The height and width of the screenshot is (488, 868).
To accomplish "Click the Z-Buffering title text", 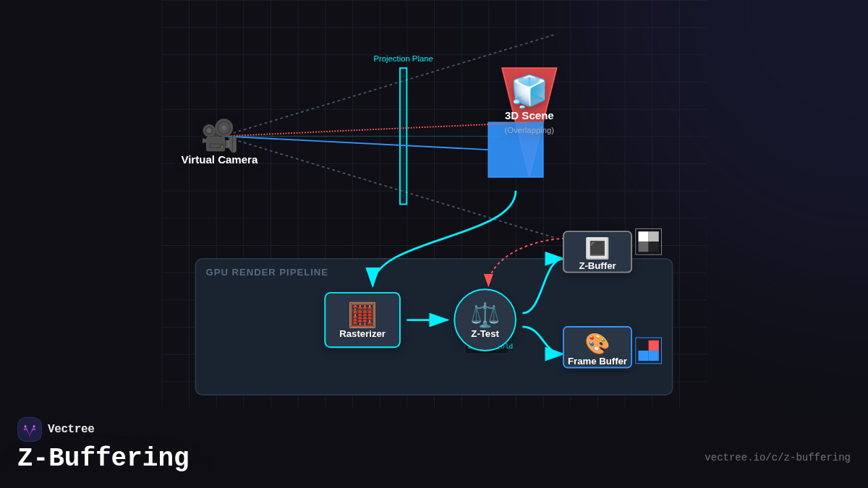I will click(103, 458).
